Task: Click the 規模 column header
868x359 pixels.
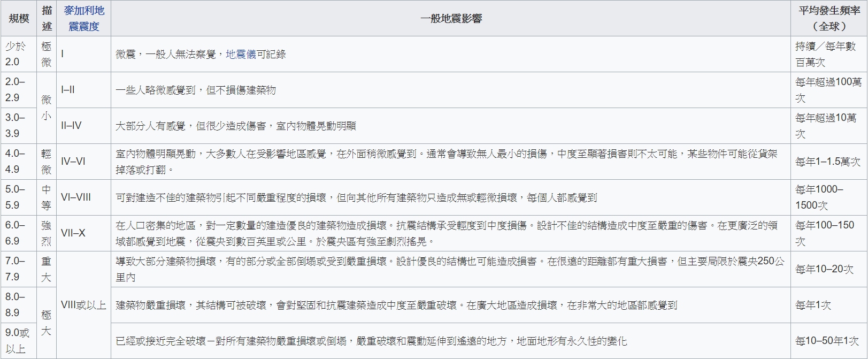Action: click(x=19, y=18)
